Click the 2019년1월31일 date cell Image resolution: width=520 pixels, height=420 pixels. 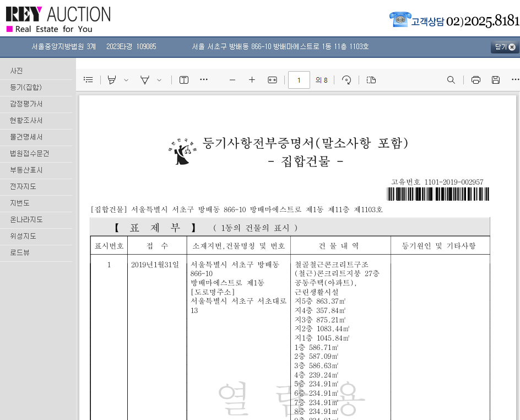tap(155, 265)
